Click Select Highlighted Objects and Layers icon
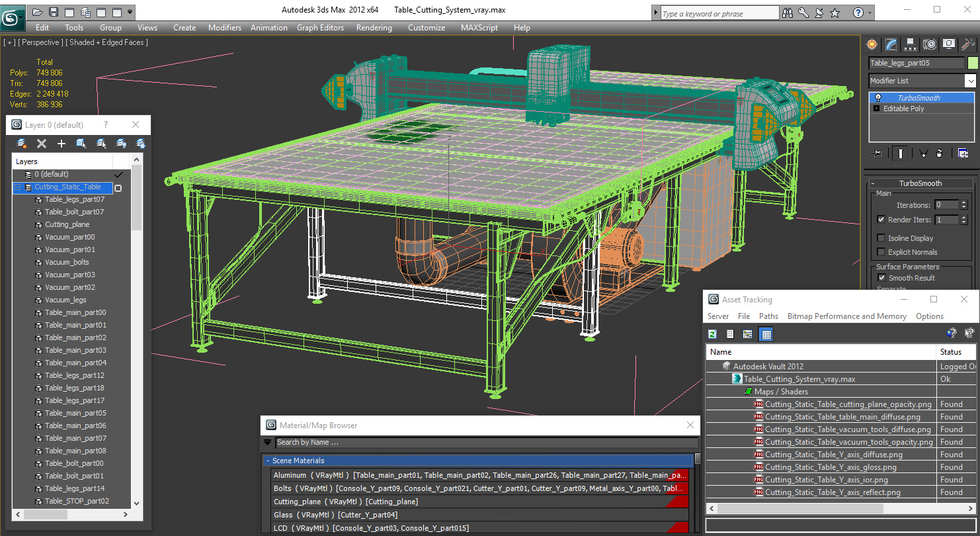 click(x=81, y=144)
